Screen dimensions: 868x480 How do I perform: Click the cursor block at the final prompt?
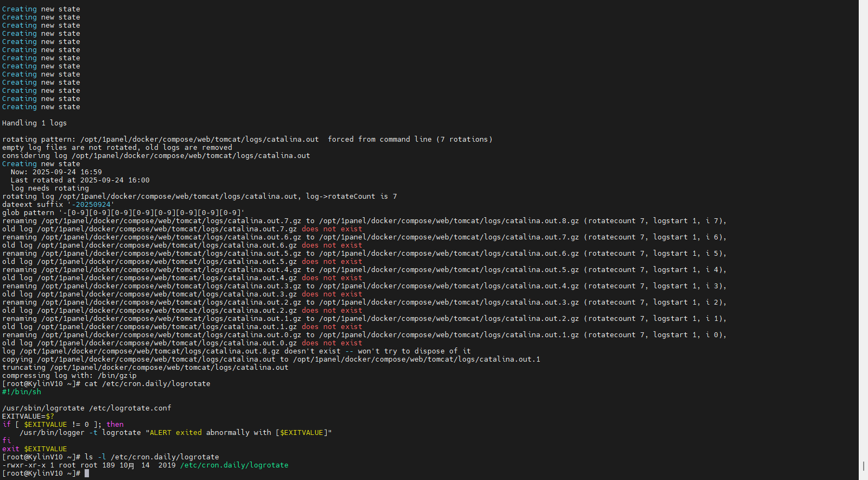87,473
